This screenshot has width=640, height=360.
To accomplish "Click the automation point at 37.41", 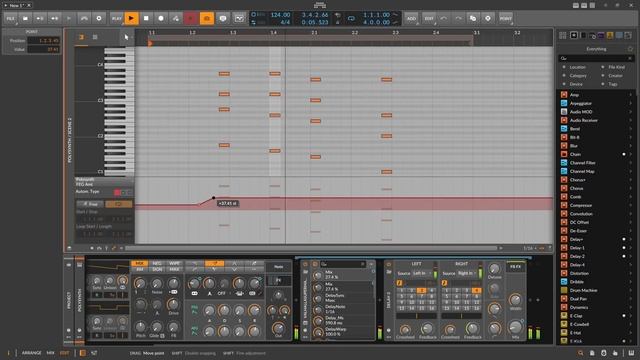I will click(213, 198).
